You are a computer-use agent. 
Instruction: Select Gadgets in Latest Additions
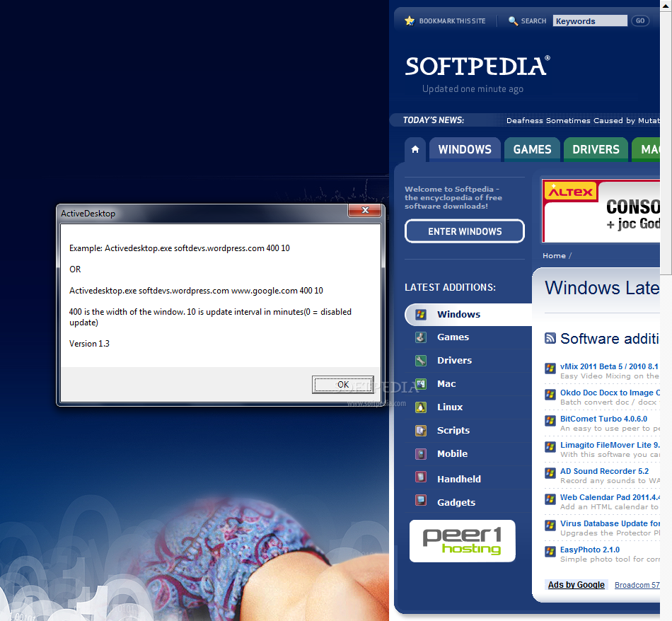[456, 502]
